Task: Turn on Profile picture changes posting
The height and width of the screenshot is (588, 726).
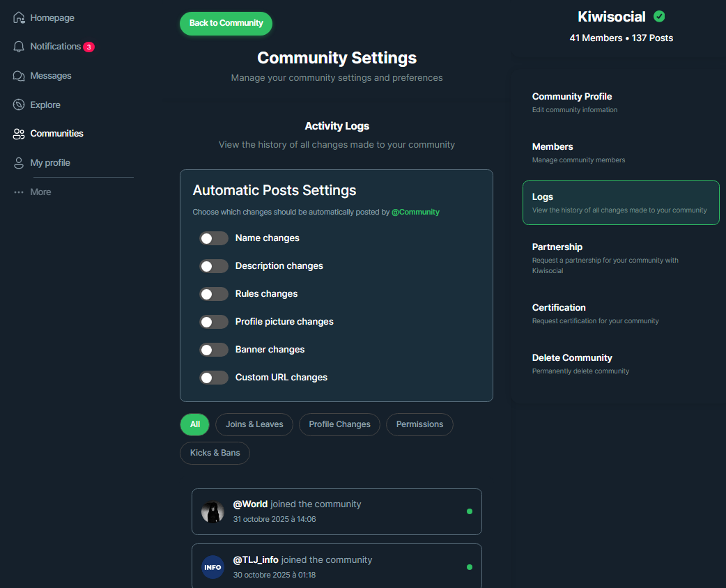Action: [214, 321]
